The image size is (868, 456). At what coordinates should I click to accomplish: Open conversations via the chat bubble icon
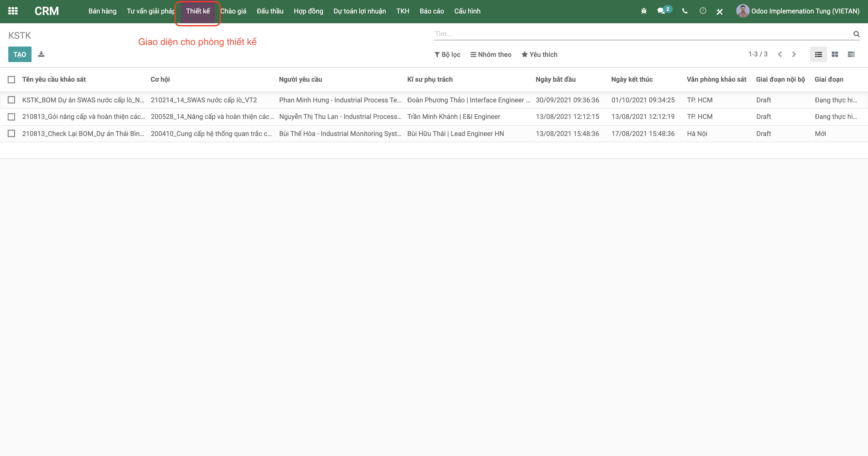(x=661, y=11)
